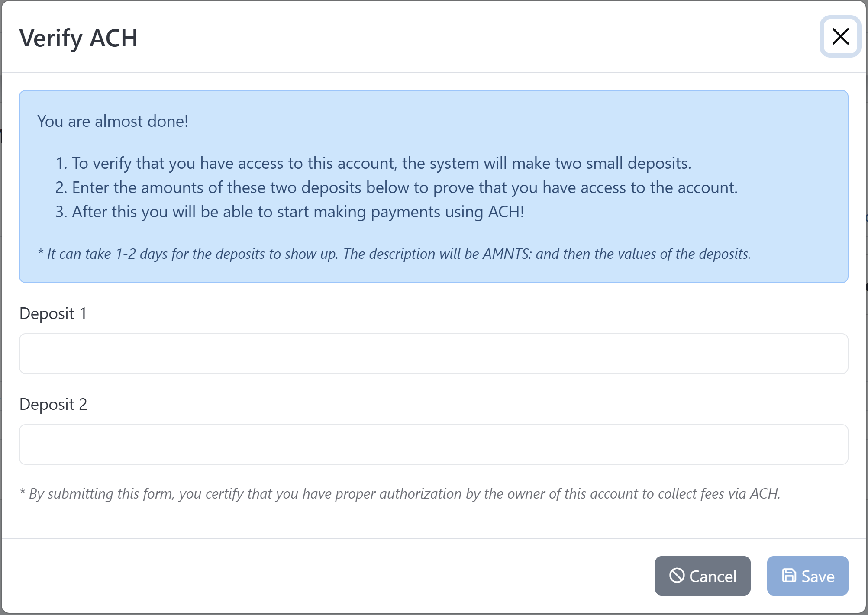Select the Deposit 1 label
The width and height of the screenshot is (868, 615).
[x=53, y=313]
